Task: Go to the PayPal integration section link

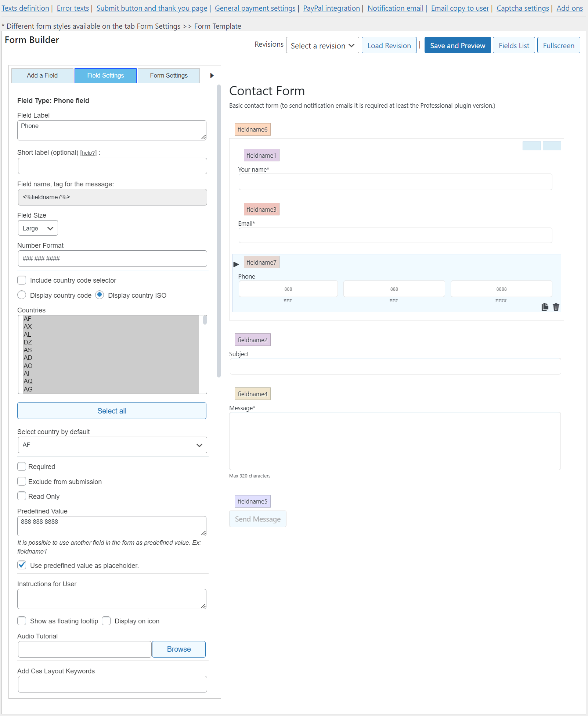Action: [331, 8]
